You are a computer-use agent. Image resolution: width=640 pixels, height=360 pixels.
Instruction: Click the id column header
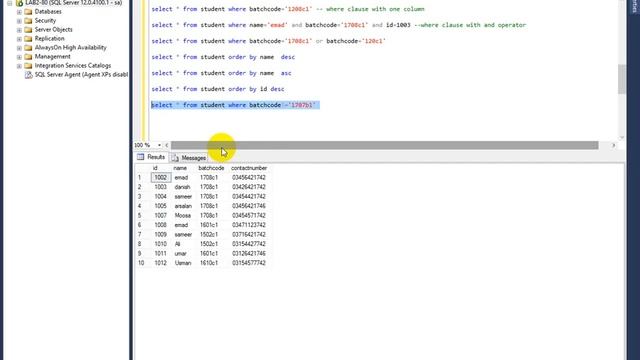tap(155, 168)
